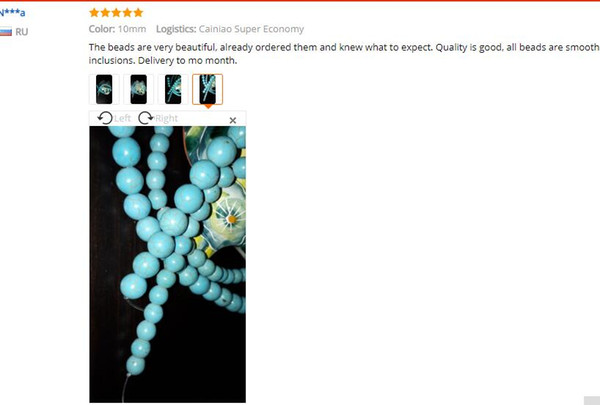The width and height of the screenshot is (600, 405).
Task: Click the "Left" rotate label
Action: click(x=122, y=118)
